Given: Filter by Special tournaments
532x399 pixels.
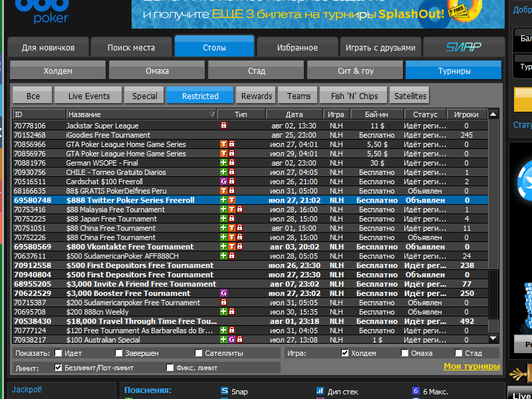Looking at the screenshot, I should (x=144, y=96).
